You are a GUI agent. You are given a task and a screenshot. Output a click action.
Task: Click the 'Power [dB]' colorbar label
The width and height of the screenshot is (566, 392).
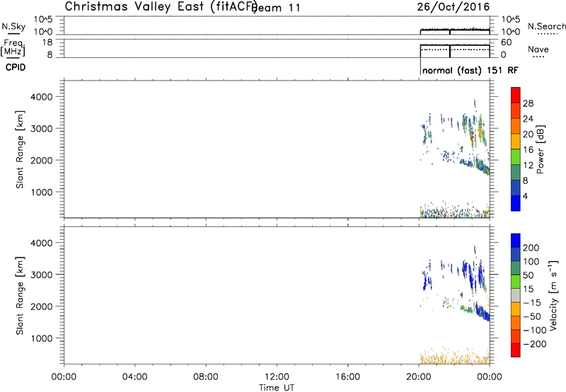coord(540,149)
